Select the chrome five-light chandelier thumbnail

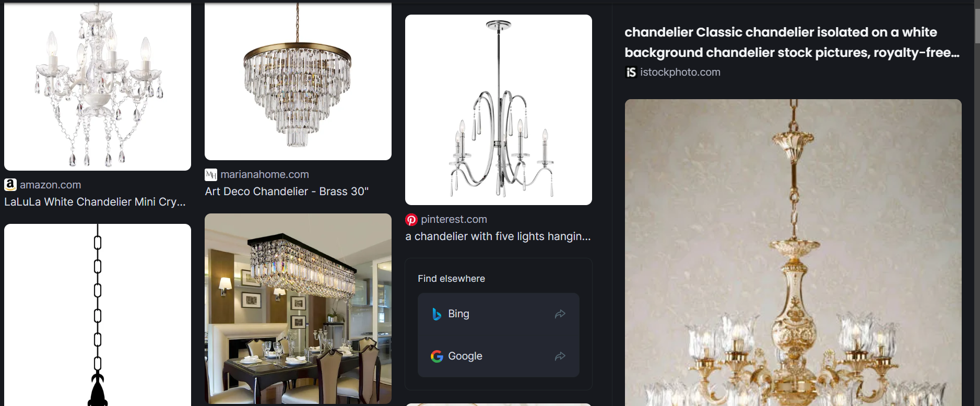[499, 110]
